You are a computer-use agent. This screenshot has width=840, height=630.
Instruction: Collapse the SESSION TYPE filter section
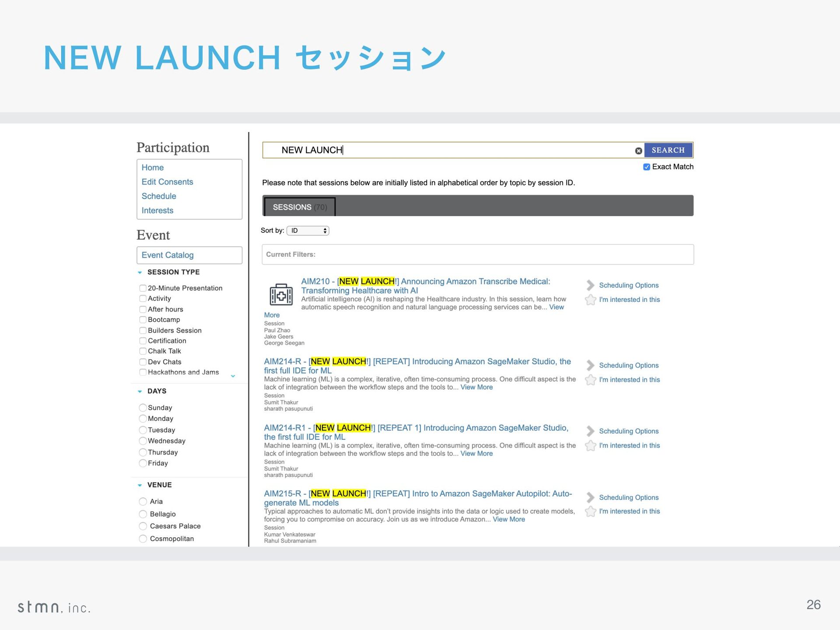click(140, 273)
